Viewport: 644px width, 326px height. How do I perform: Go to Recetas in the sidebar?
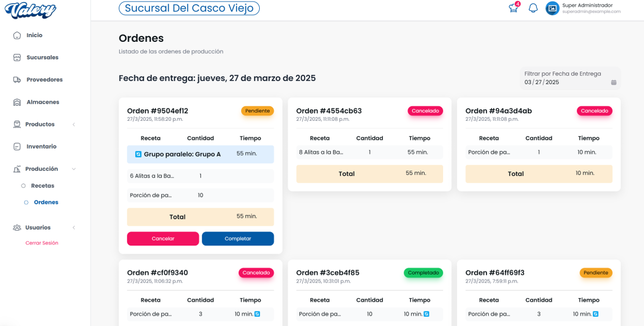point(42,186)
